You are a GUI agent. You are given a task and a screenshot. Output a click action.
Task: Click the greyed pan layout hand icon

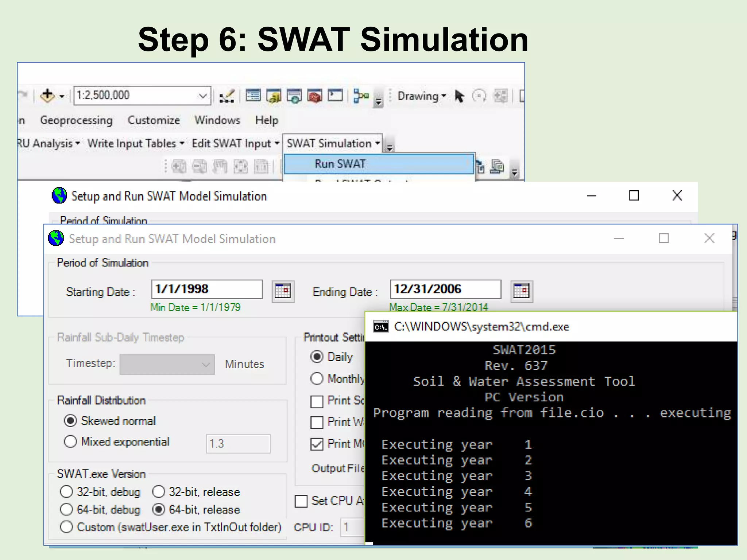coord(220,167)
